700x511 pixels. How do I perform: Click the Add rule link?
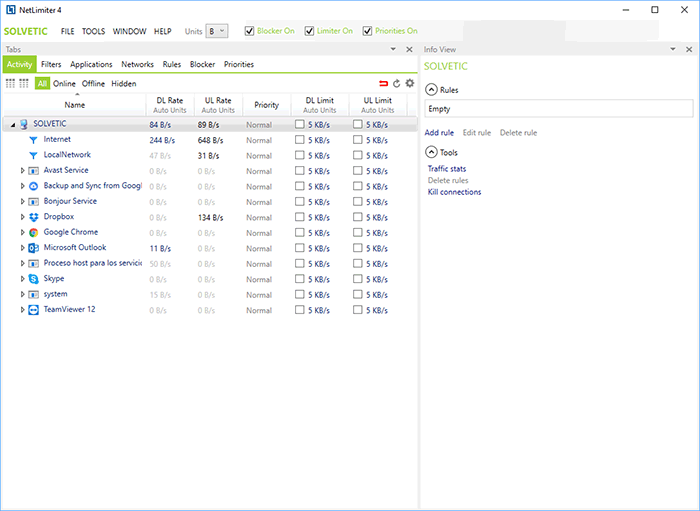point(439,133)
